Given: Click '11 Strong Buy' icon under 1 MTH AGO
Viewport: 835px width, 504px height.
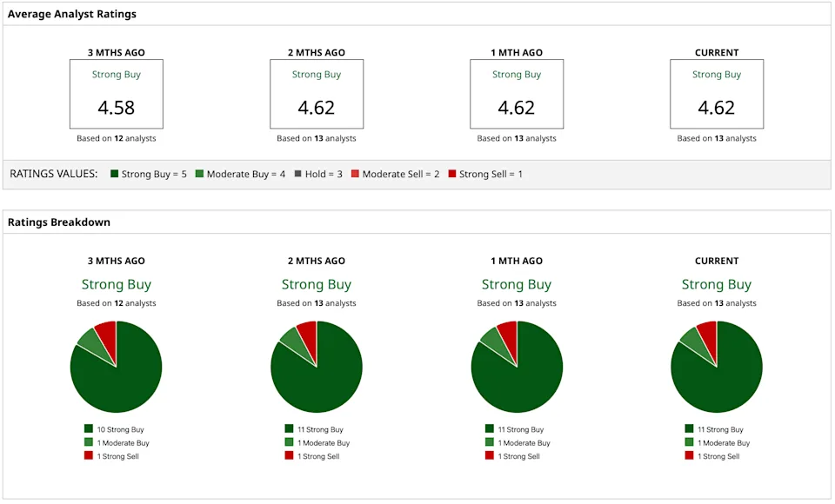Looking at the screenshot, I should 490,428.
